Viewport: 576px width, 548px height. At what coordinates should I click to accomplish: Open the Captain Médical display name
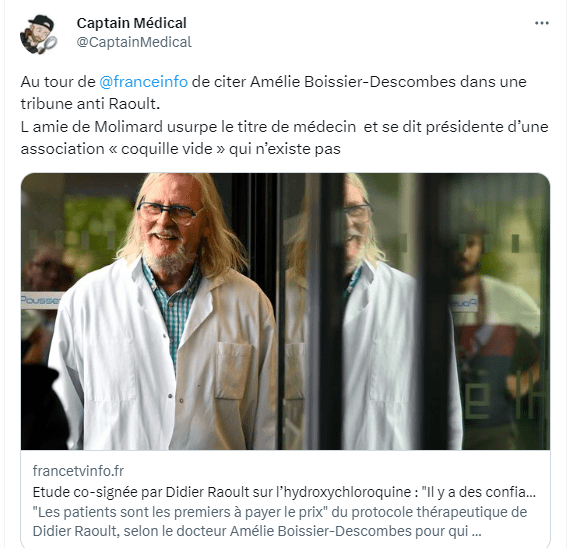[x=132, y=23]
